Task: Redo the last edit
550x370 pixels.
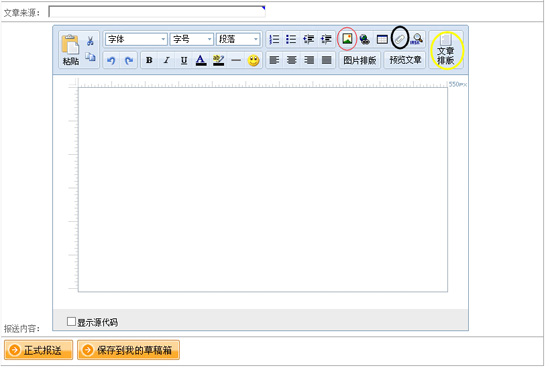Action: point(129,61)
